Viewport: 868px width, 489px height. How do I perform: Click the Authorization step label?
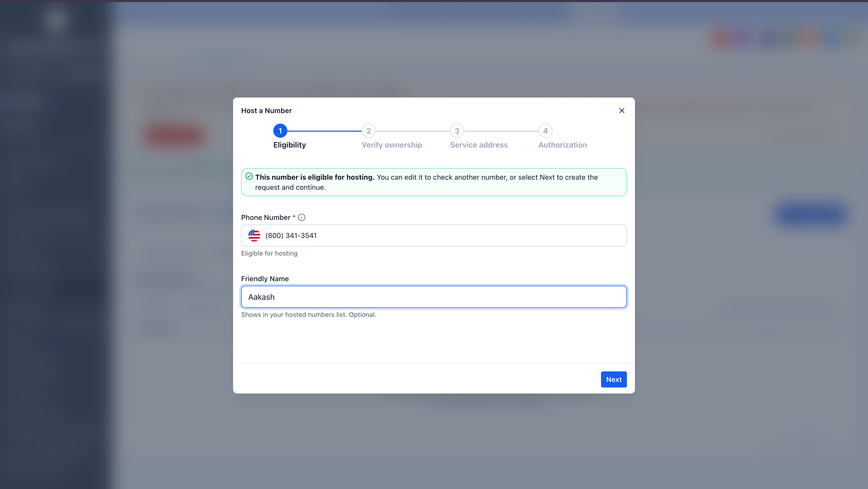[x=562, y=145]
